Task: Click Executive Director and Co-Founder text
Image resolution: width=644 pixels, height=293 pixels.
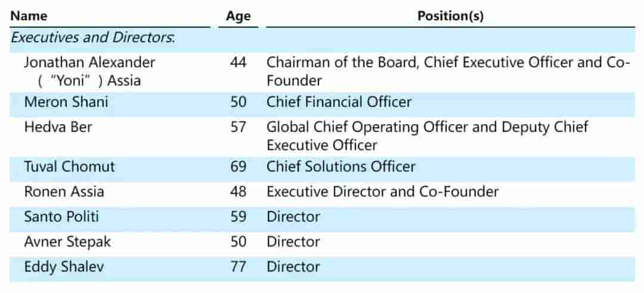Action: (382, 192)
